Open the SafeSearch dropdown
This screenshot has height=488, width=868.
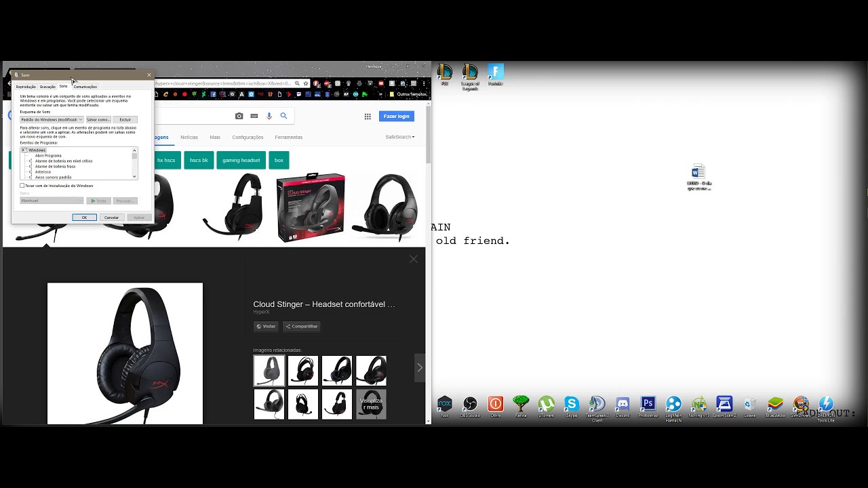400,137
